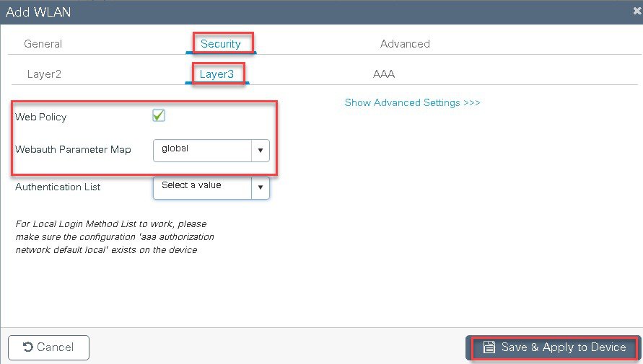
Task: Open the Advanced tab
Action: (405, 44)
